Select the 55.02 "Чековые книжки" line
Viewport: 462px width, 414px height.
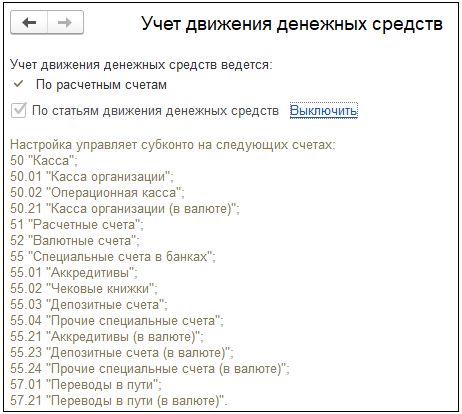(84, 289)
